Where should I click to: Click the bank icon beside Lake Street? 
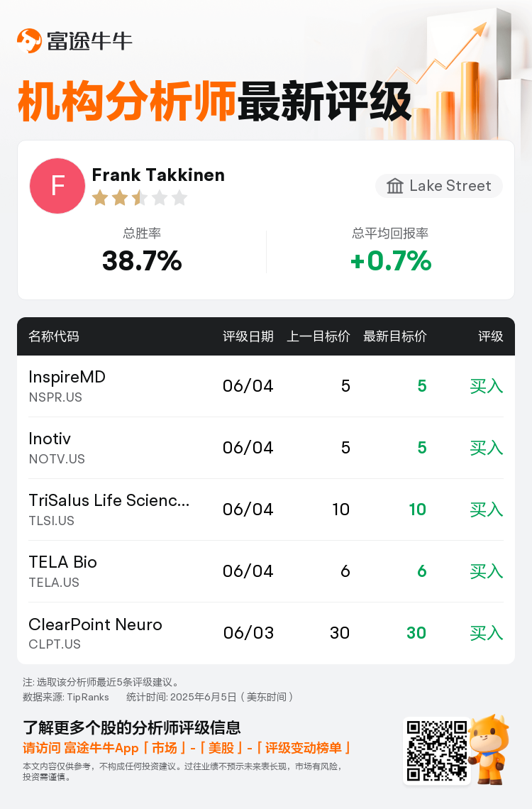pos(395,186)
